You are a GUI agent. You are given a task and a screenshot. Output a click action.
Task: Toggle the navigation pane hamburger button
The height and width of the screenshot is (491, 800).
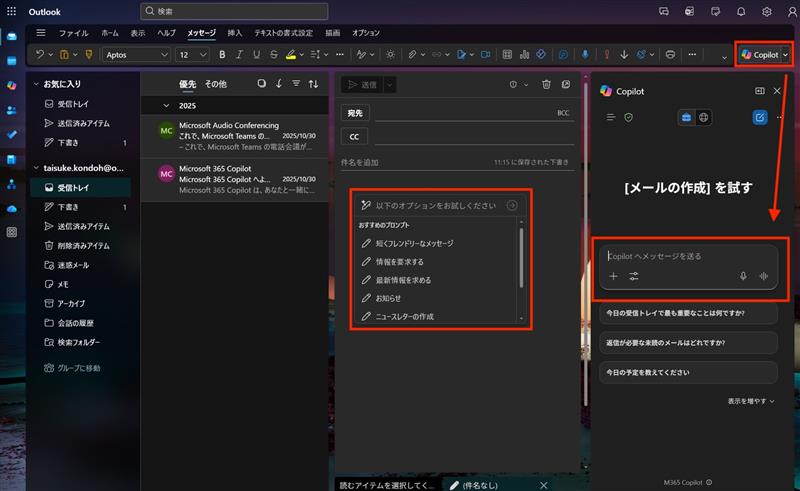pos(40,33)
